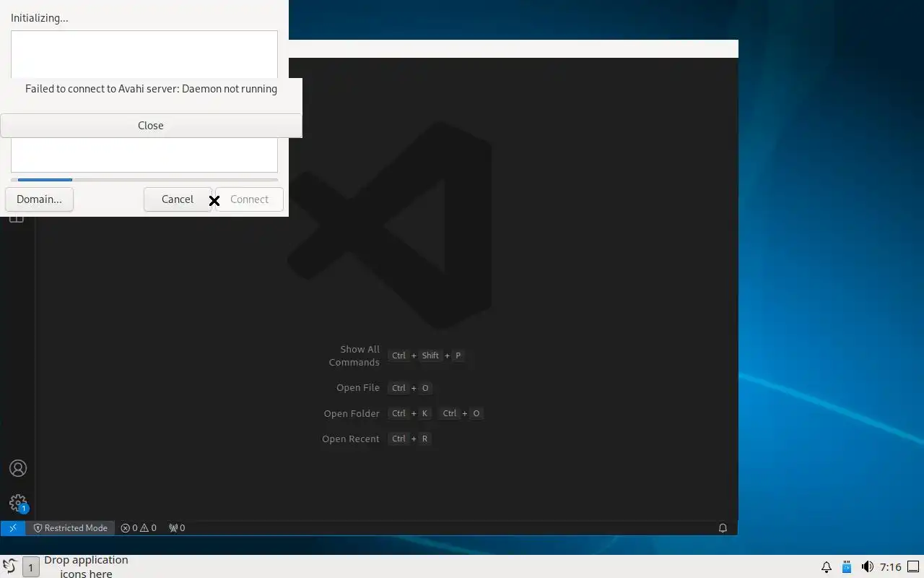
Task: Open the Accounts icon in VS Code
Action: (18, 468)
